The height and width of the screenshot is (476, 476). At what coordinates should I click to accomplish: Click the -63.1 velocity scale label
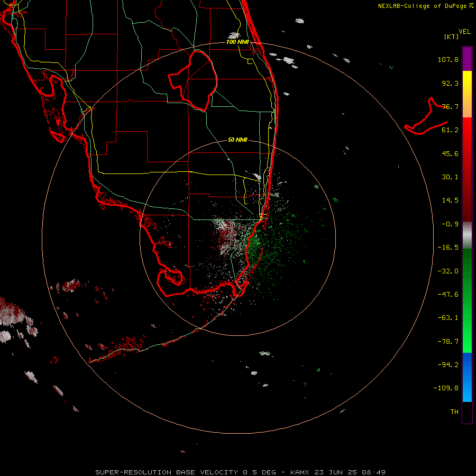[x=448, y=318]
